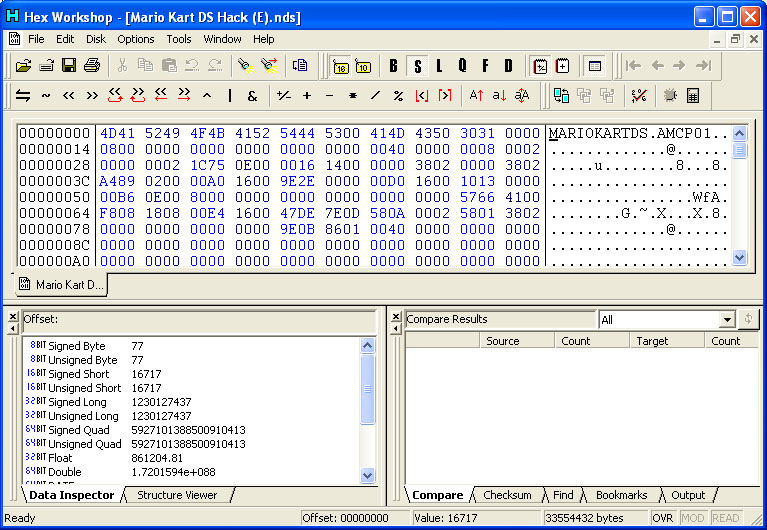
Task: Click the inverse bits (~) icon
Action: (x=45, y=95)
